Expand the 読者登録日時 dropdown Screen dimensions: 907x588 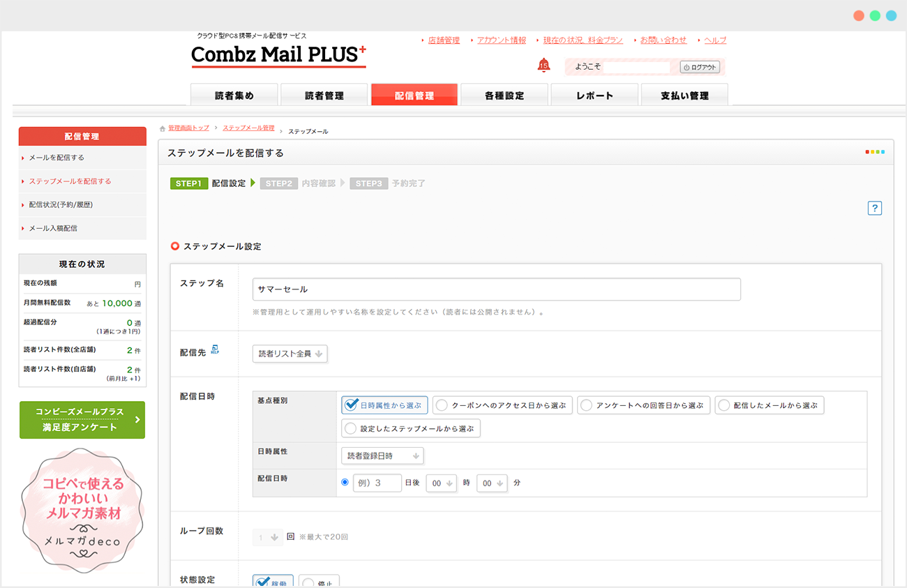[382, 455]
